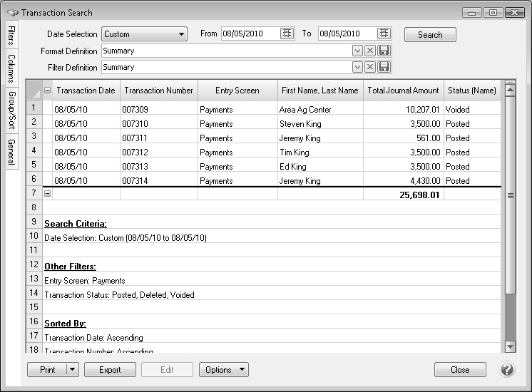Expand the Format Definition dropdown list

[x=357, y=51]
